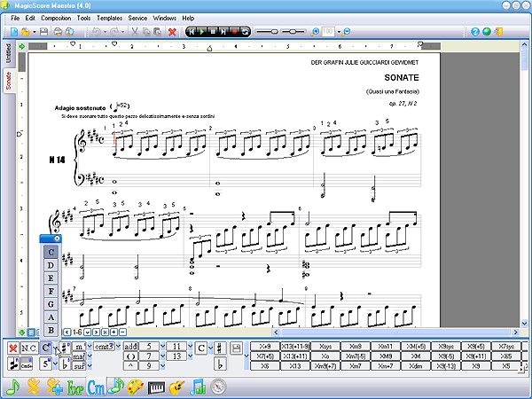Save chord using the disk button
Screen dimensions: 532x399
[237, 348]
